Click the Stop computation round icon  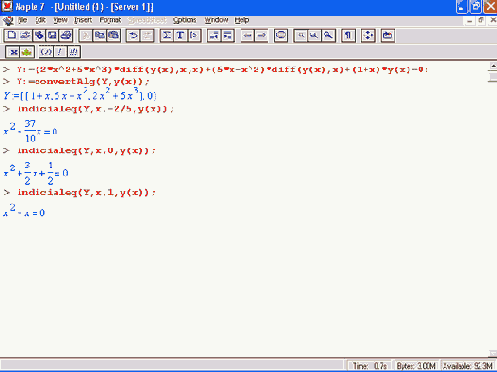(x=281, y=35)
